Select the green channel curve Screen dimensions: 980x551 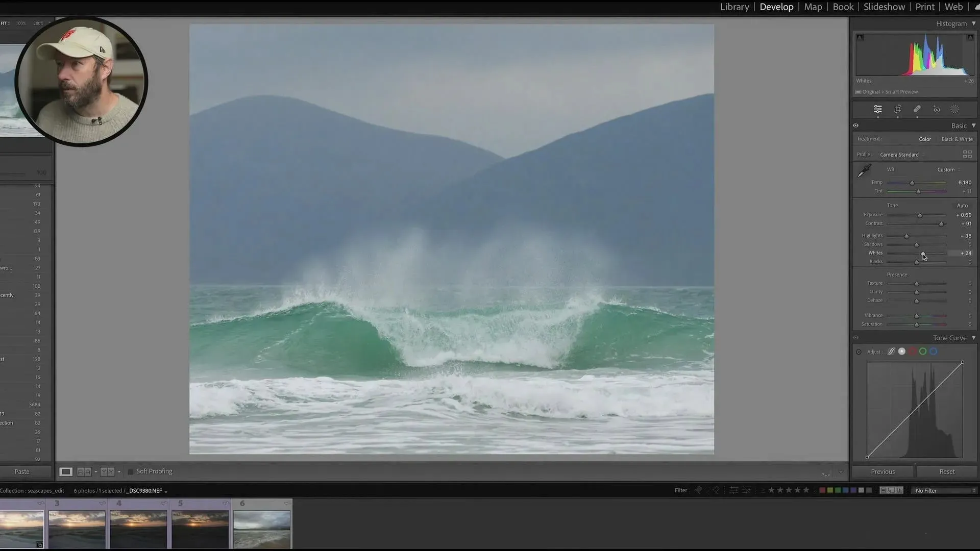point(923,352)
